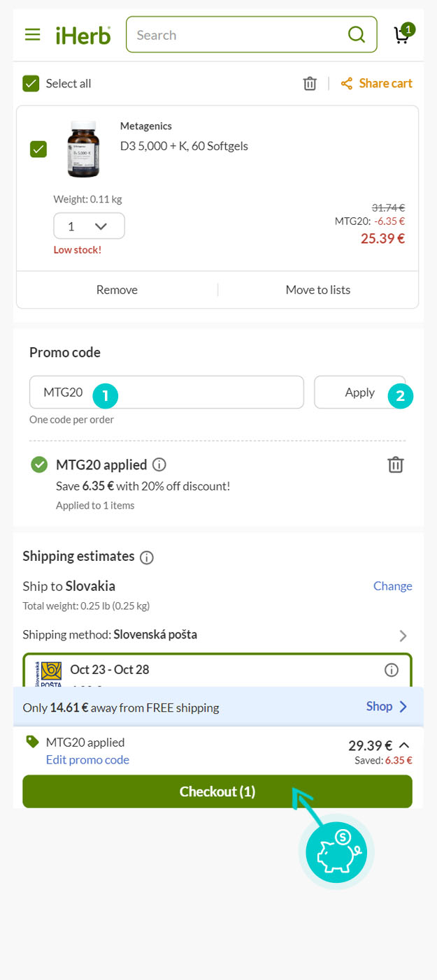Viewport: 437px width, 980px height.
Task: Click the search magnifier icon
Action: point(357,35)
